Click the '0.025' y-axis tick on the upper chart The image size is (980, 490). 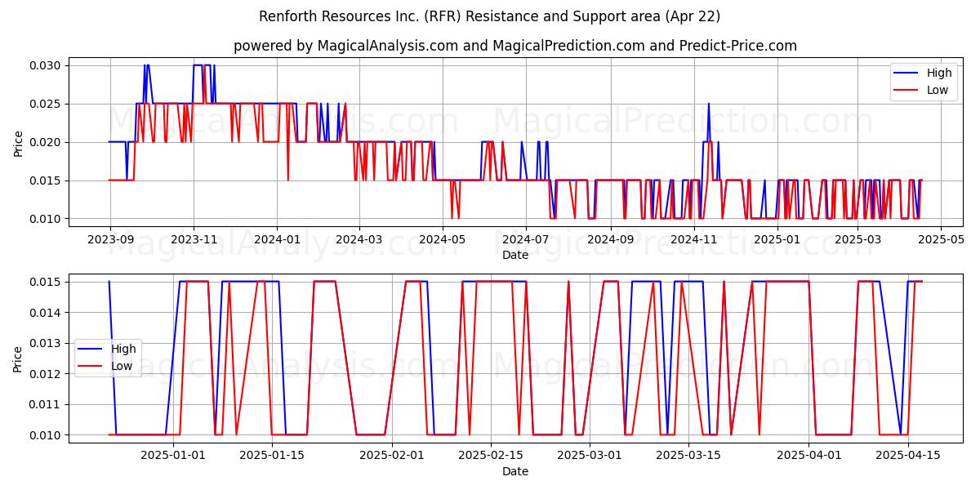45,104
